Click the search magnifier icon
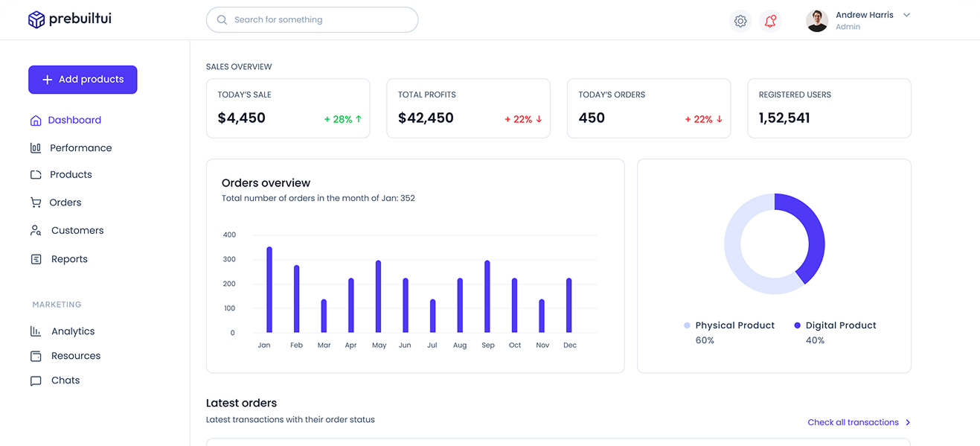 click(222, 20)
